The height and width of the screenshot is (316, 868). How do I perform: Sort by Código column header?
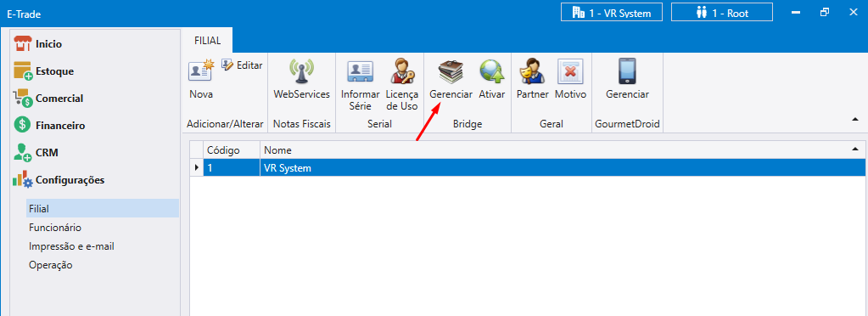[232, 150]
